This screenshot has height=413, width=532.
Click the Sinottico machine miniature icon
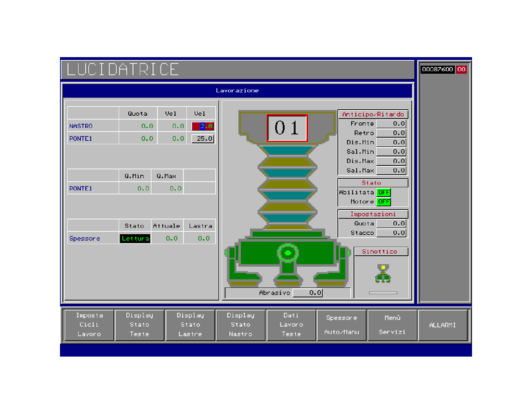[x=383, y=273]
